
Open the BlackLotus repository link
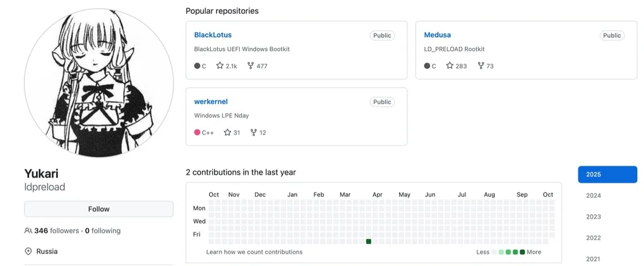213,35
